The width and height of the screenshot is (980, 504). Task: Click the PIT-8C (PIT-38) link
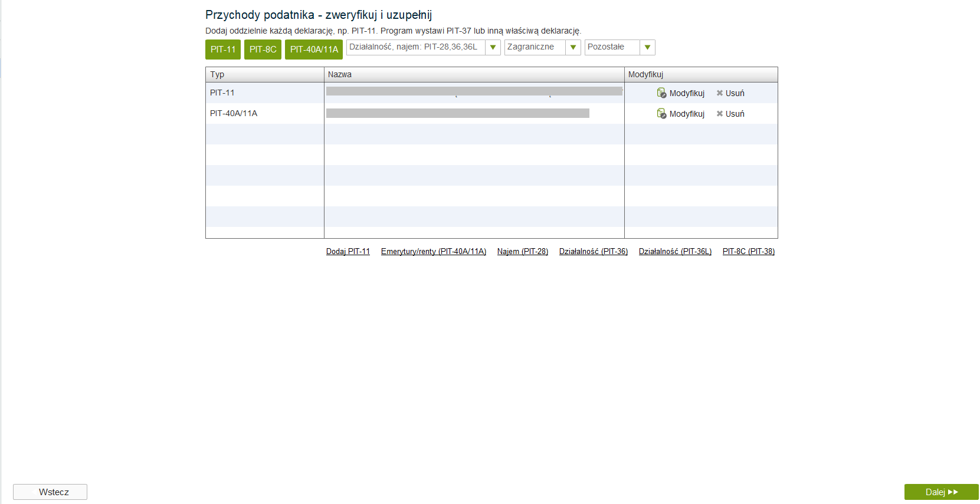point(749,252)
